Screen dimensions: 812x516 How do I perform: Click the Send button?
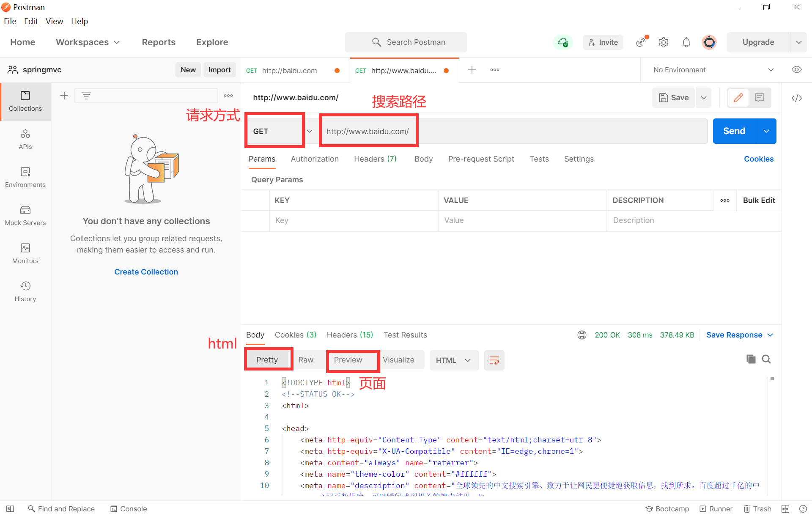pos(734,131)
